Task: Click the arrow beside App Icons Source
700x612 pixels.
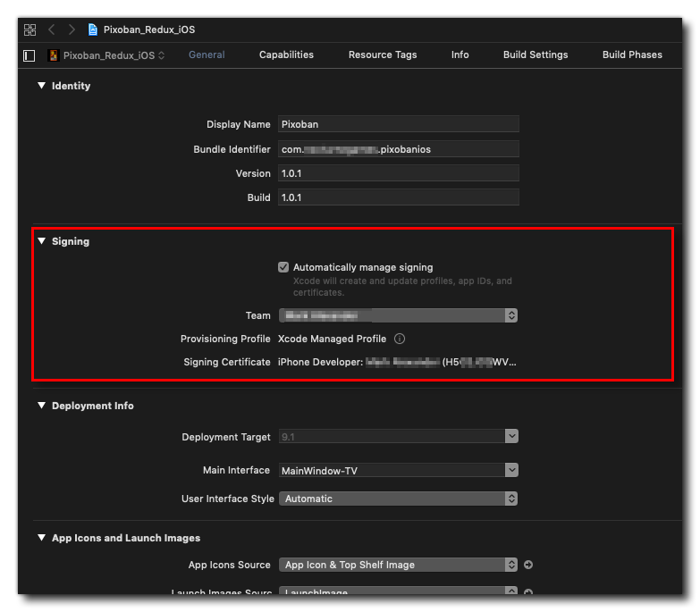Action: (528, 565)
